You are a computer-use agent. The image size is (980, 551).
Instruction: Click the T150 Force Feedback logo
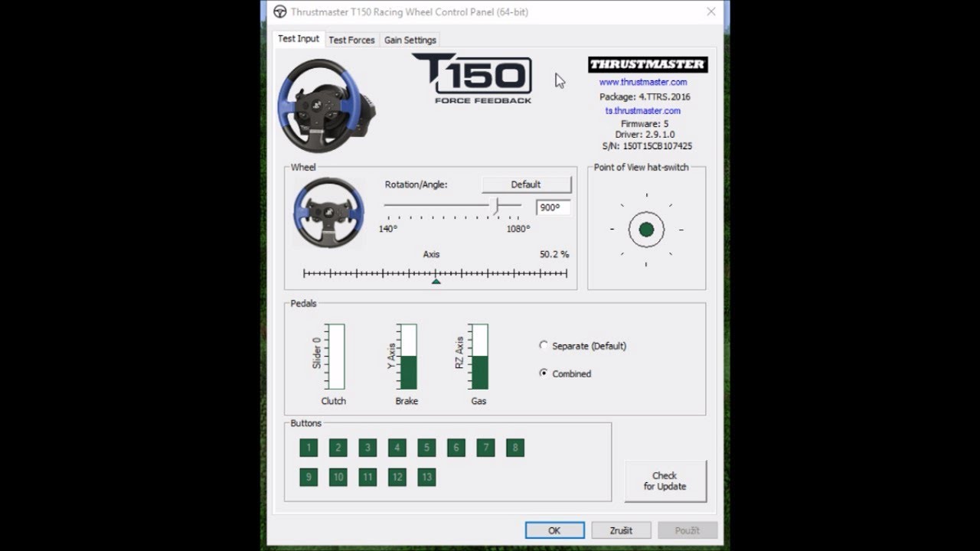click(472, 78)
